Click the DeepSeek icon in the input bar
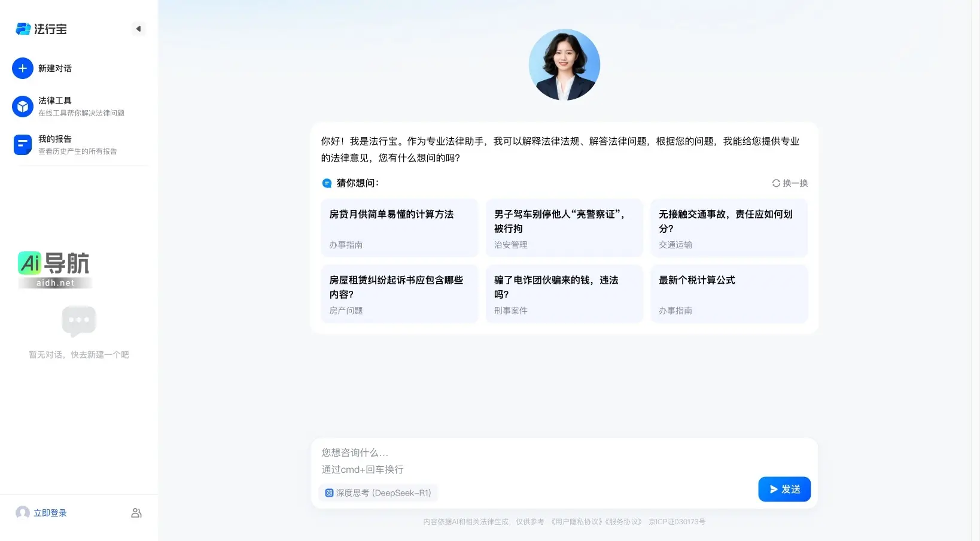 pyautogui.click(x=330, y=493)
